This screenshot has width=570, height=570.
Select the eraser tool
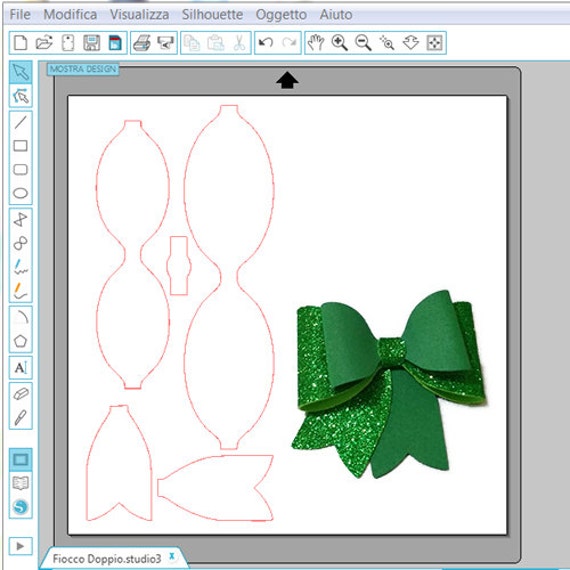click(21, 394)
